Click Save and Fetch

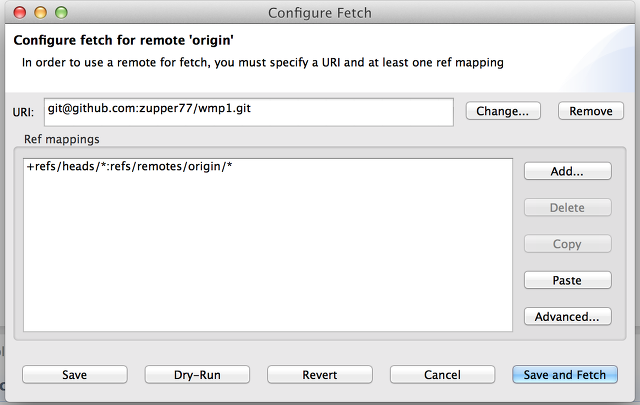(x=565, y=374)
